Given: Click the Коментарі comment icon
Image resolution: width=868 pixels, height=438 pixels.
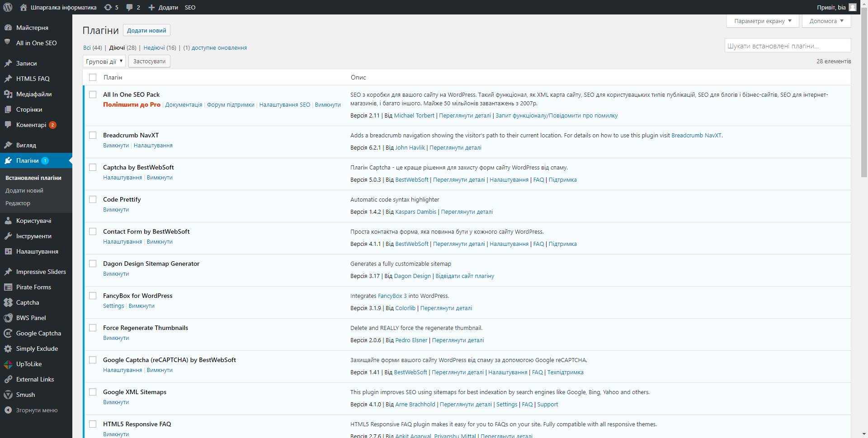Looking at the screenshot, I should tap(8, 125).
